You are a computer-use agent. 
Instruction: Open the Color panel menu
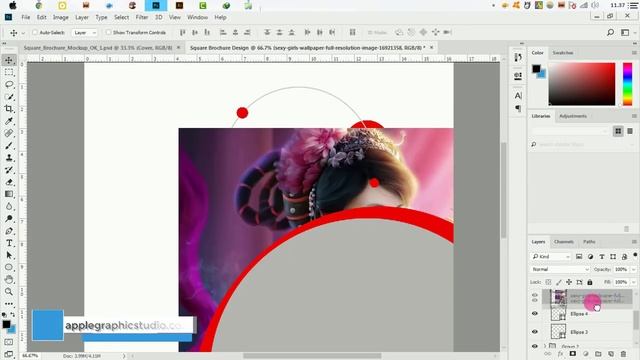tap(634, 53)
